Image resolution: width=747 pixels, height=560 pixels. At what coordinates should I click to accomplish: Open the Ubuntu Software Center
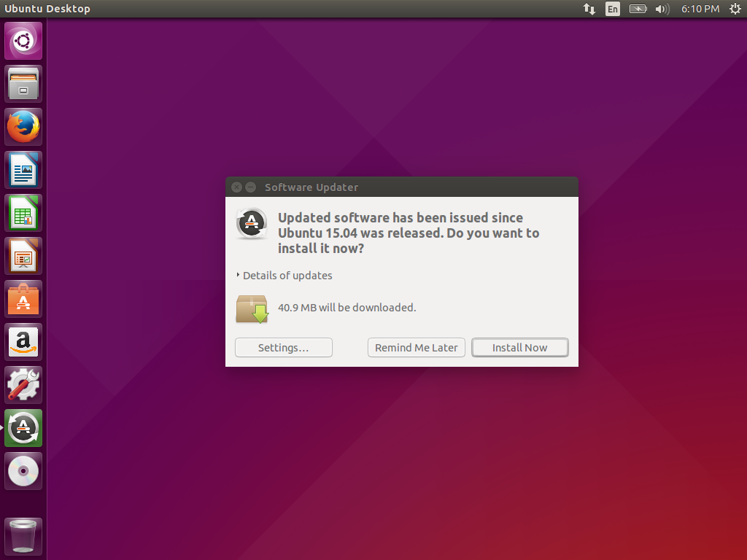pos(23,298)
